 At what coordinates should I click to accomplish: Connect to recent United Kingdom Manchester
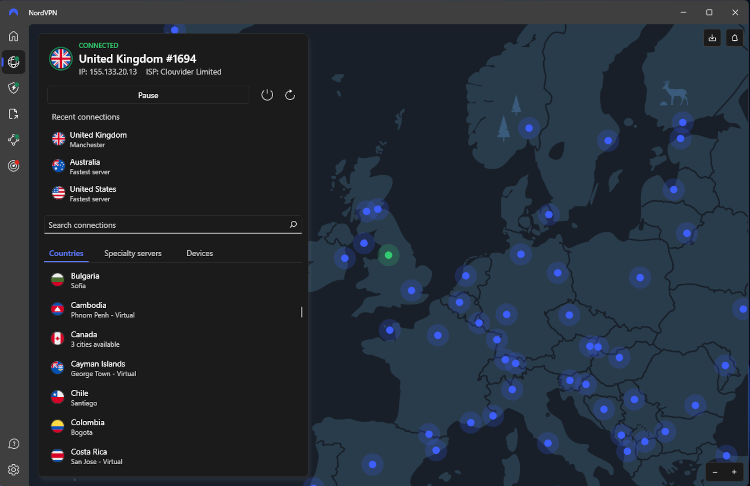tap(173, 139)
